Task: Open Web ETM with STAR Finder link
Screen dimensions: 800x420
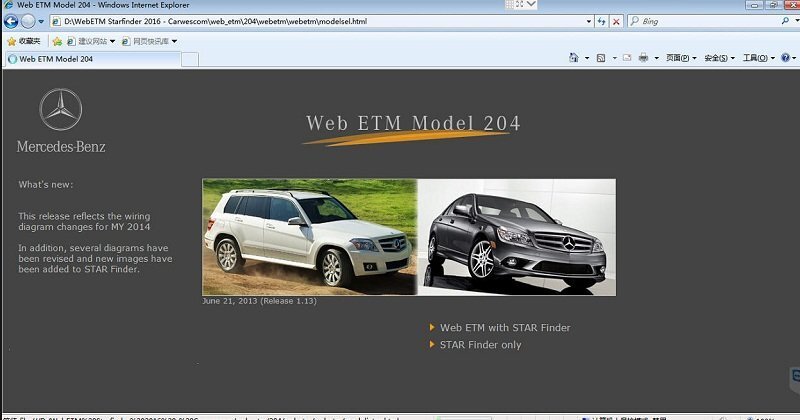Action: (505, 328)
